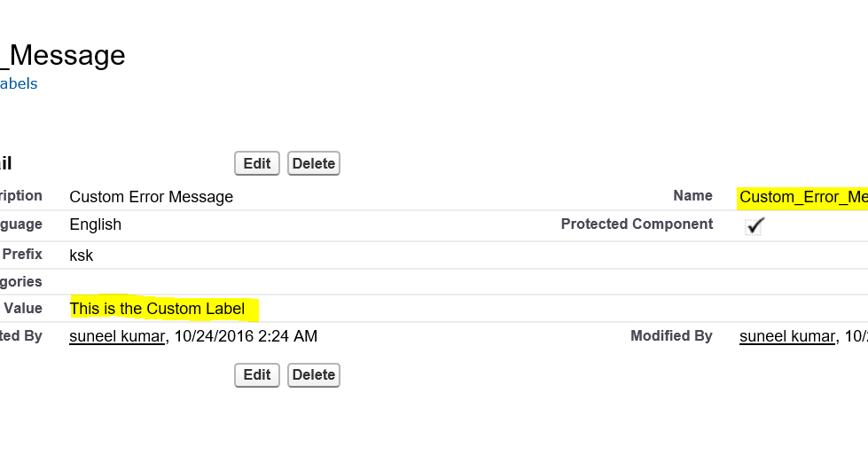Click the 'Protected Component' field label
The width and height of the screenshot is (868, 456).
point(637,224)
